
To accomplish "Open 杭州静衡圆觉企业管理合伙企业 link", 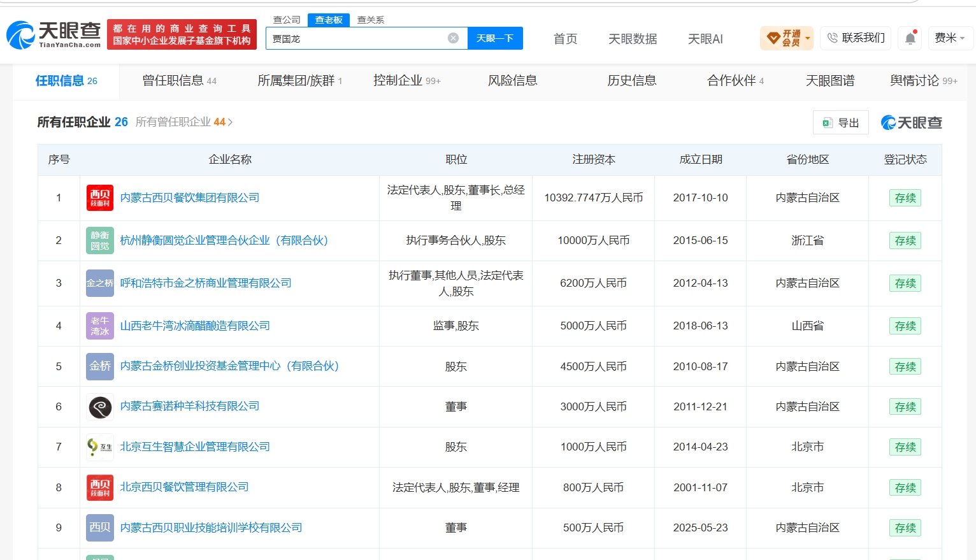I will pos(224,240).
